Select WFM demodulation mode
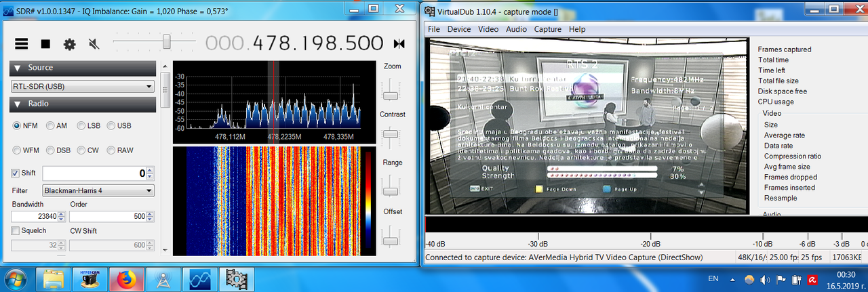The image size is (868, 292). tap(27, 150)
